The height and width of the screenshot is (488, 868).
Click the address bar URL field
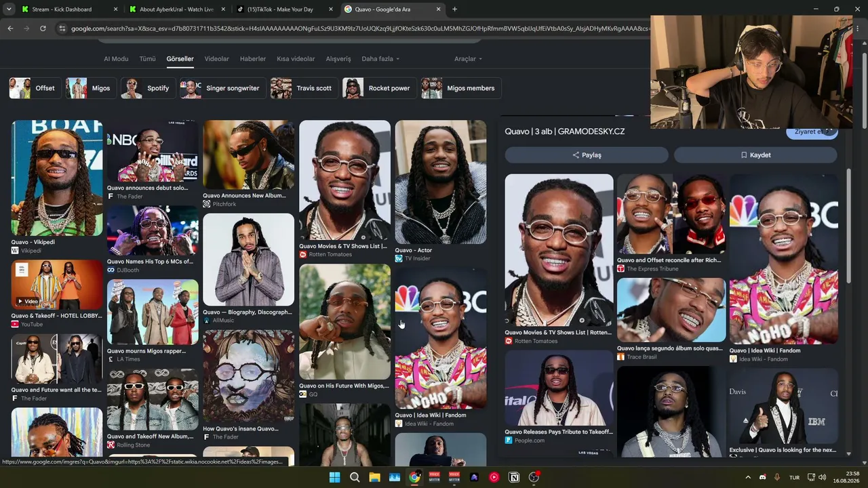click(359, 28)
